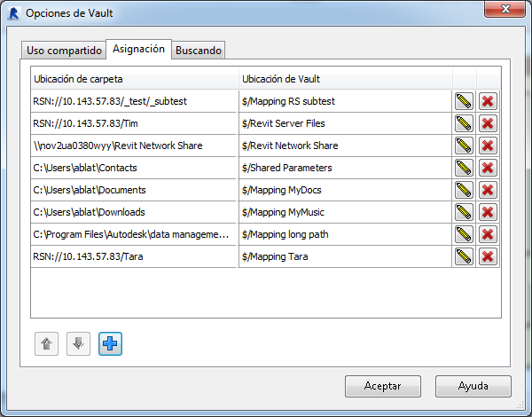Click $/Mapping RS subtest vault cell
This screenshot has width=532, height=417.
[345, 101]
